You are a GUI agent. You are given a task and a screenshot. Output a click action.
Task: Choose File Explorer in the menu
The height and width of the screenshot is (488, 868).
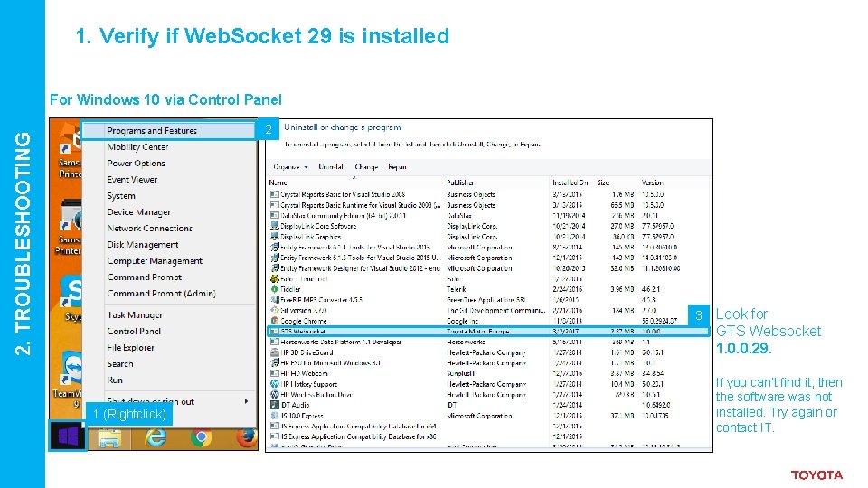(130, 347)
